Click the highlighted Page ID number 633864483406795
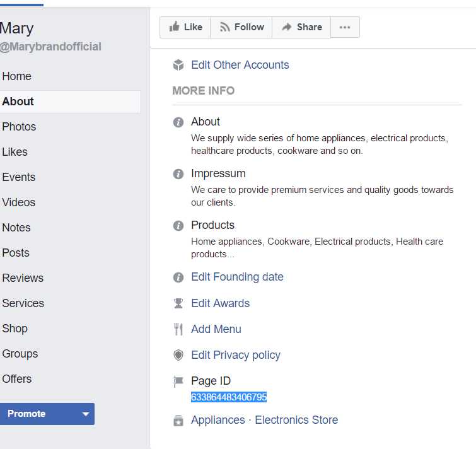 click(x=229, y=397)
